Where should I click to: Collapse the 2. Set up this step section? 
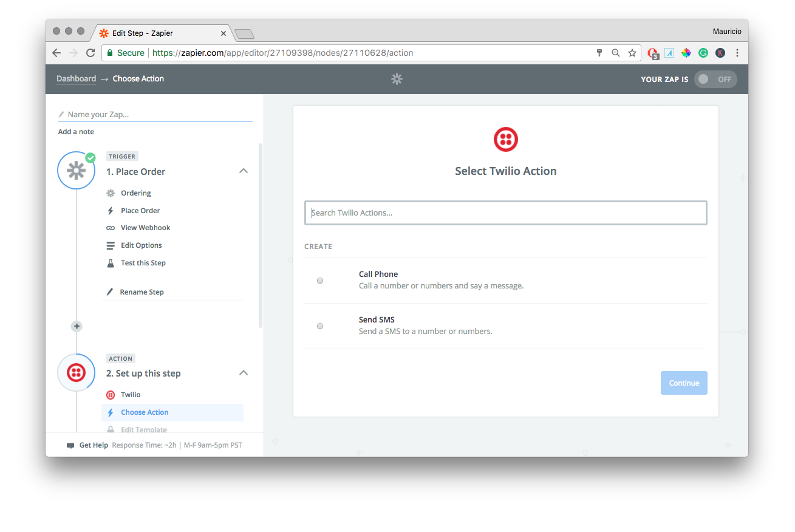coord(244,373)
